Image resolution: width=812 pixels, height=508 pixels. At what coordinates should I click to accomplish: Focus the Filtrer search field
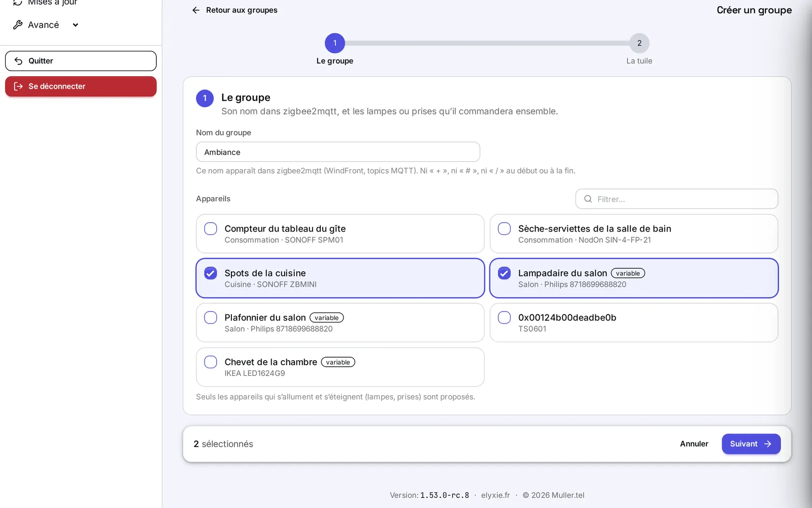click(x=676, y=199)
